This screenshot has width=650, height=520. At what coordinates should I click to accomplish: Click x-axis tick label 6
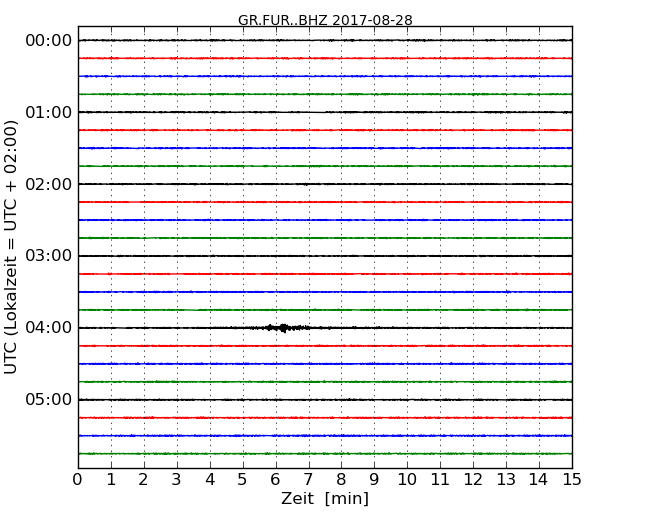(x=275, y=480)
